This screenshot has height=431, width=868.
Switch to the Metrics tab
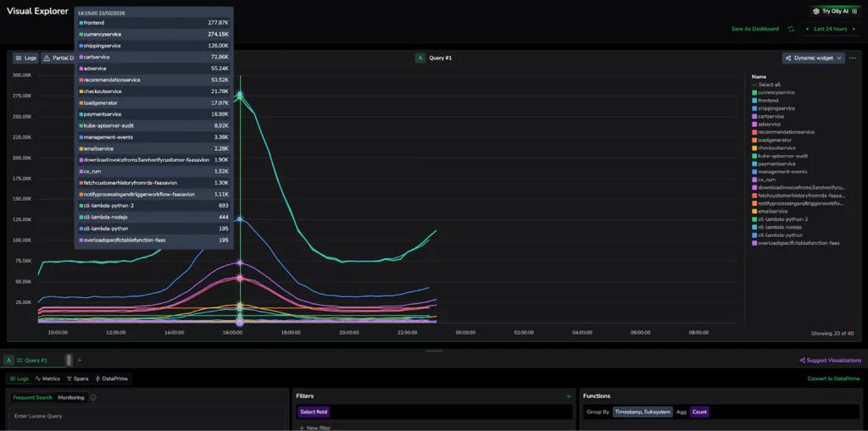pos(47,379)
